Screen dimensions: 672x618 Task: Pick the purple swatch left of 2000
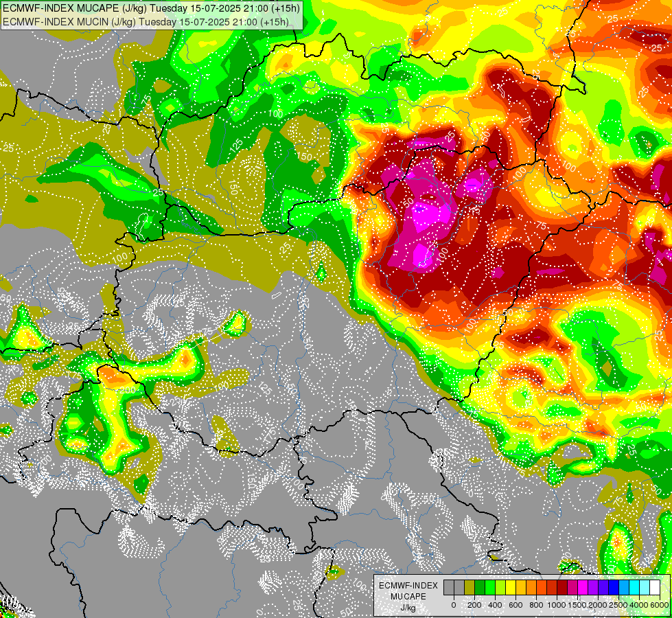[x=593, y=588]
